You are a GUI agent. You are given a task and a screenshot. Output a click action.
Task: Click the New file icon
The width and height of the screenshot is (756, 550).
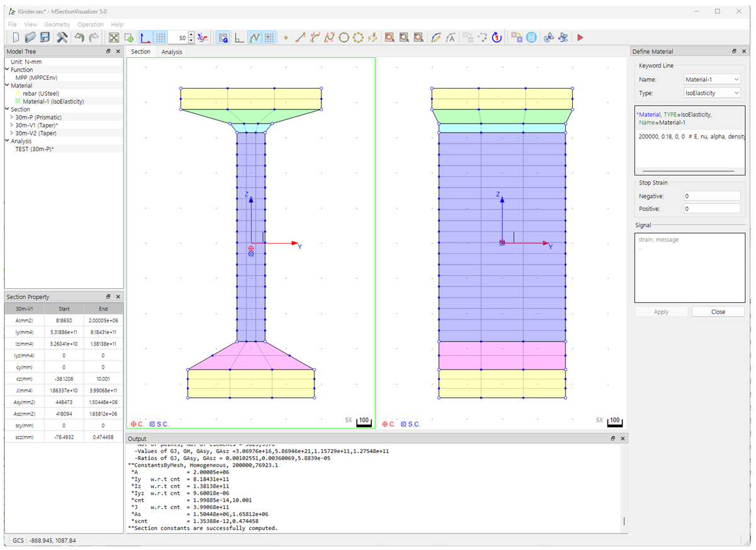coord(16,38)
